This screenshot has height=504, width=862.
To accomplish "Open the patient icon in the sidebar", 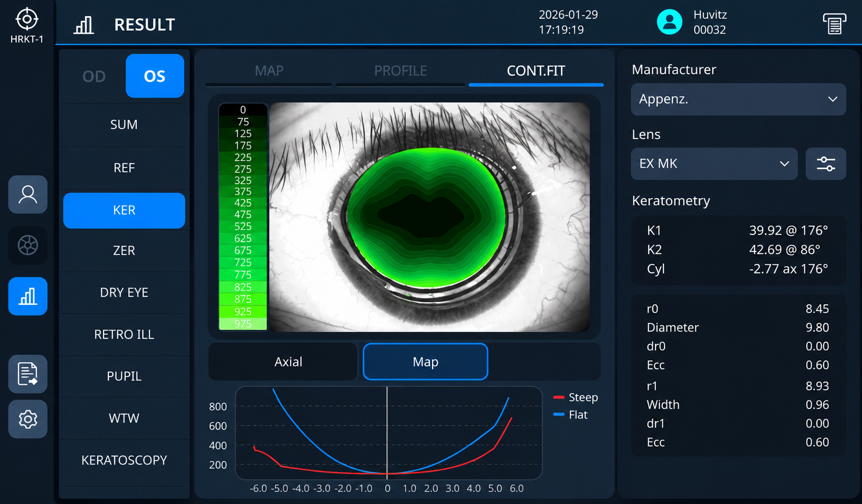I will [x=28, y=194].
